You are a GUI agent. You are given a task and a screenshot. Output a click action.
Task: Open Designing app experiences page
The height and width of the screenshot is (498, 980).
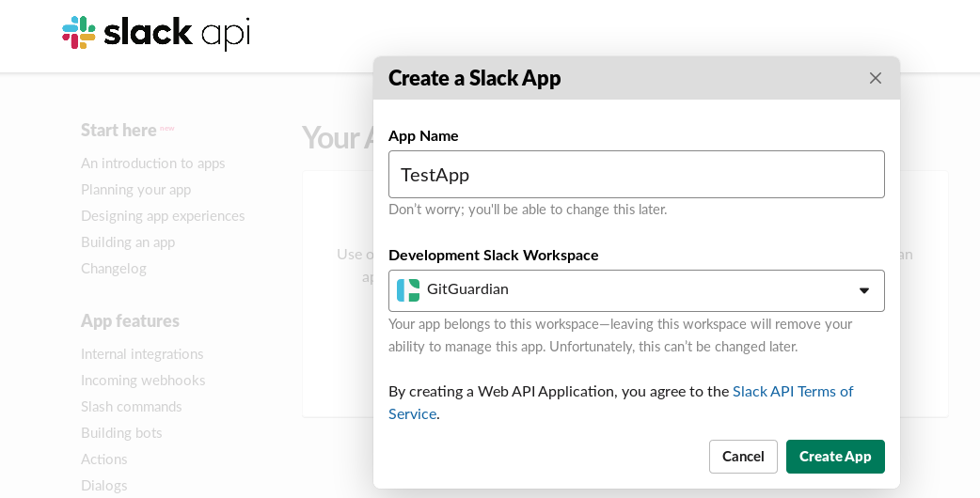(x=163, y=216)
